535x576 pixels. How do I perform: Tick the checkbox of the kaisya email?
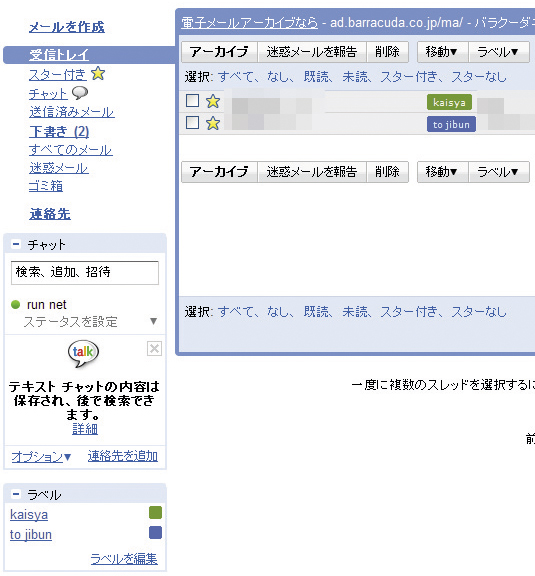tap(193, 100)
